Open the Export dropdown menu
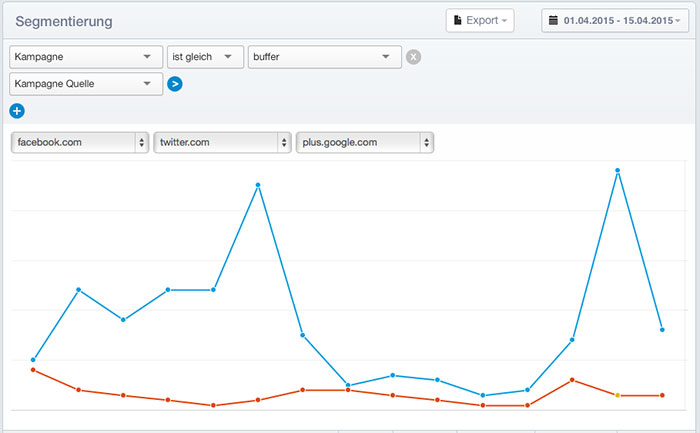Viewport: 700px width, 433px height. tap(480, 21)
